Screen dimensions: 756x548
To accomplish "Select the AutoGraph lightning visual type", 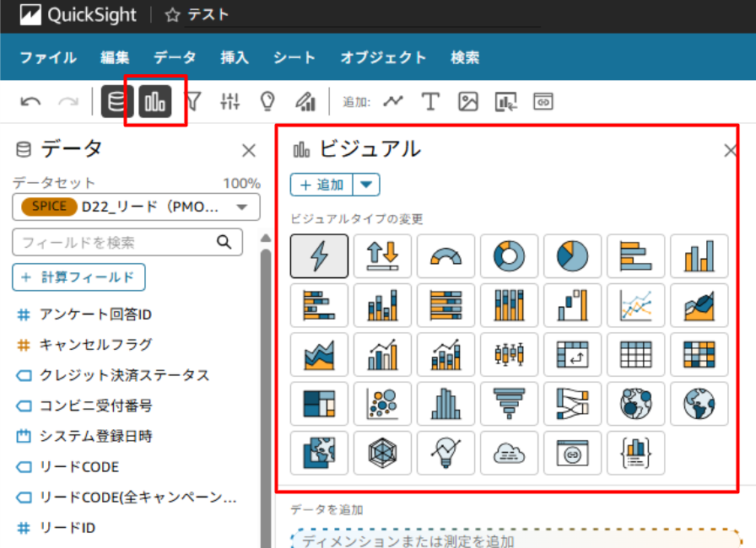I will (x=319, y=256).
